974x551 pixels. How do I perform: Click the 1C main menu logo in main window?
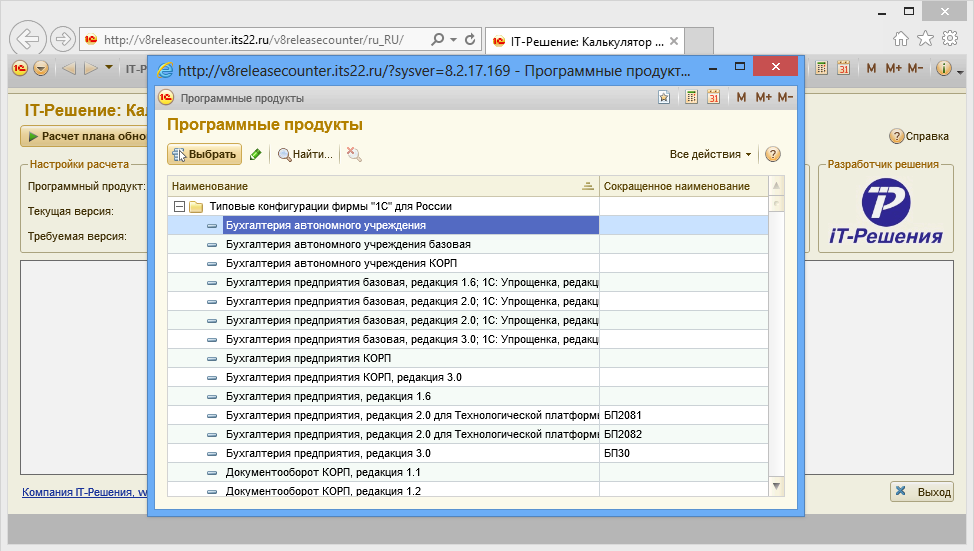point(20,68)
